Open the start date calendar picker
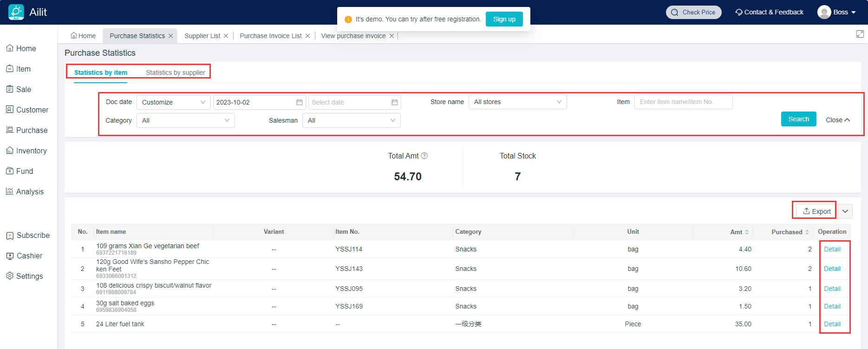The image size is (868, 349). tap(300, 102)
